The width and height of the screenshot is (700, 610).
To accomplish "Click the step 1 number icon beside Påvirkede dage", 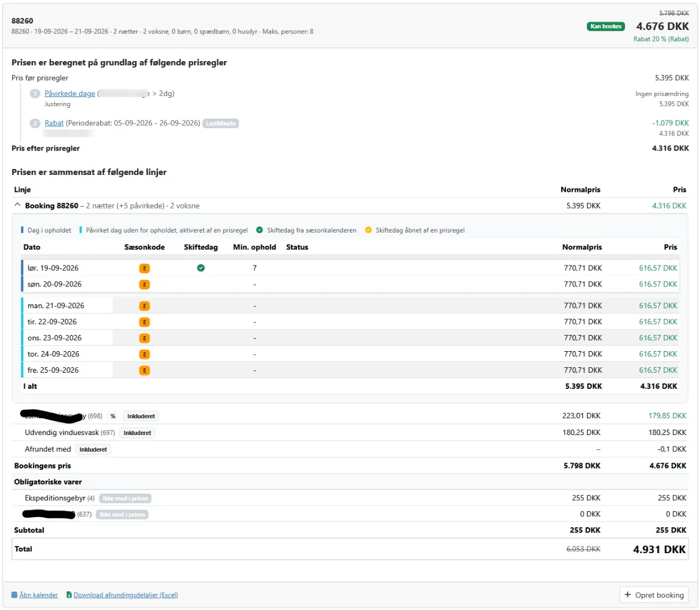I will pos(35,94).
